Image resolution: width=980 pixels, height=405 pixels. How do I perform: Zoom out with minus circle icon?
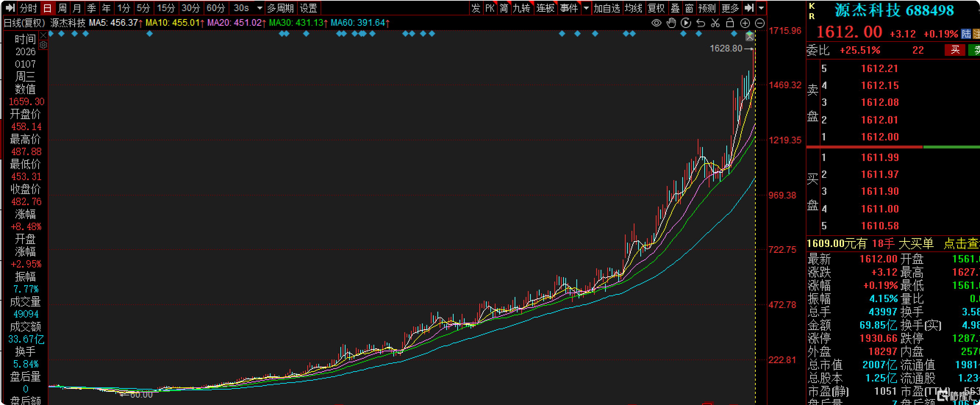click(759, 23)
